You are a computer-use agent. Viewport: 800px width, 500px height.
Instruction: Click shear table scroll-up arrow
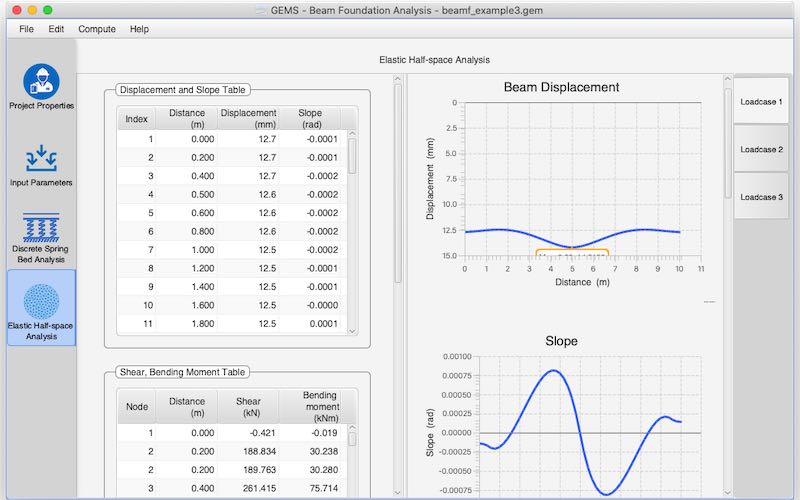[352, 428]
